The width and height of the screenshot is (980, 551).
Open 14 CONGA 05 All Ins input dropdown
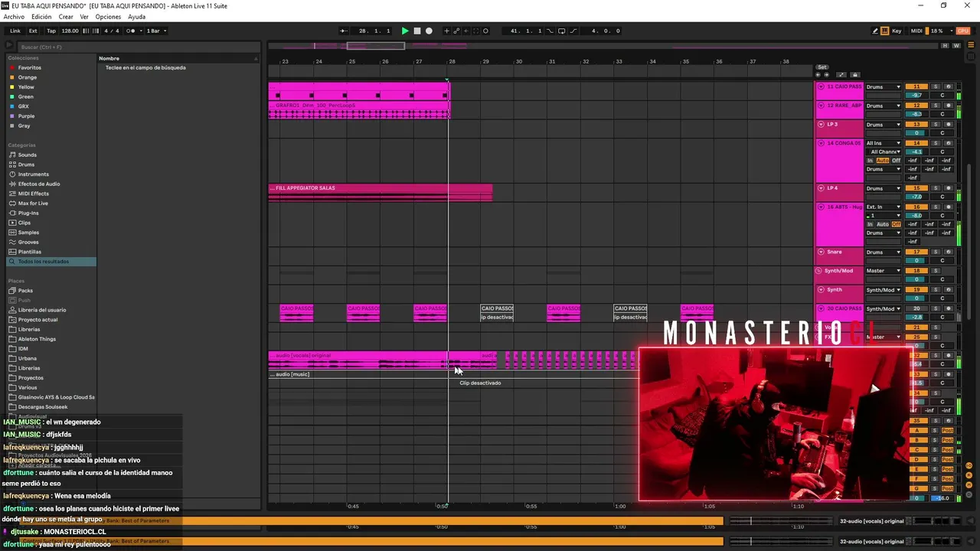coord(884,143)
